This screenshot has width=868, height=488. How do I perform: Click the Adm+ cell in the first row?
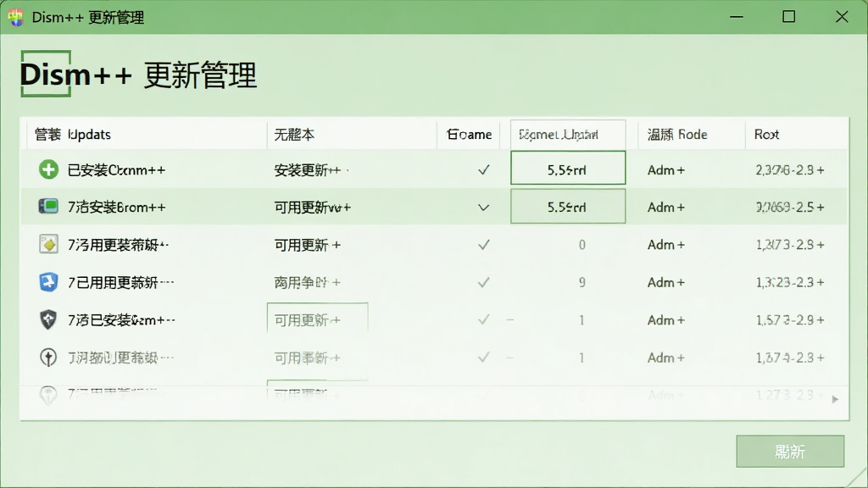(x=666, y=169)
